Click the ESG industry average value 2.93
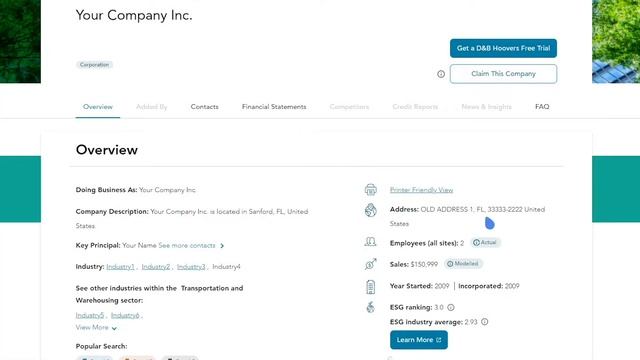 [x=471, y=322]
